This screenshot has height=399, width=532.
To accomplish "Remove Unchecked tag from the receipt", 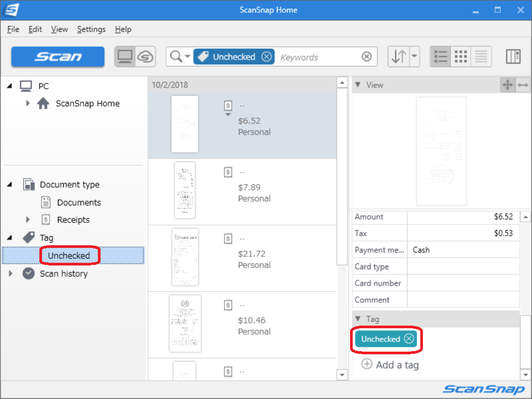I will click(409, 338).
